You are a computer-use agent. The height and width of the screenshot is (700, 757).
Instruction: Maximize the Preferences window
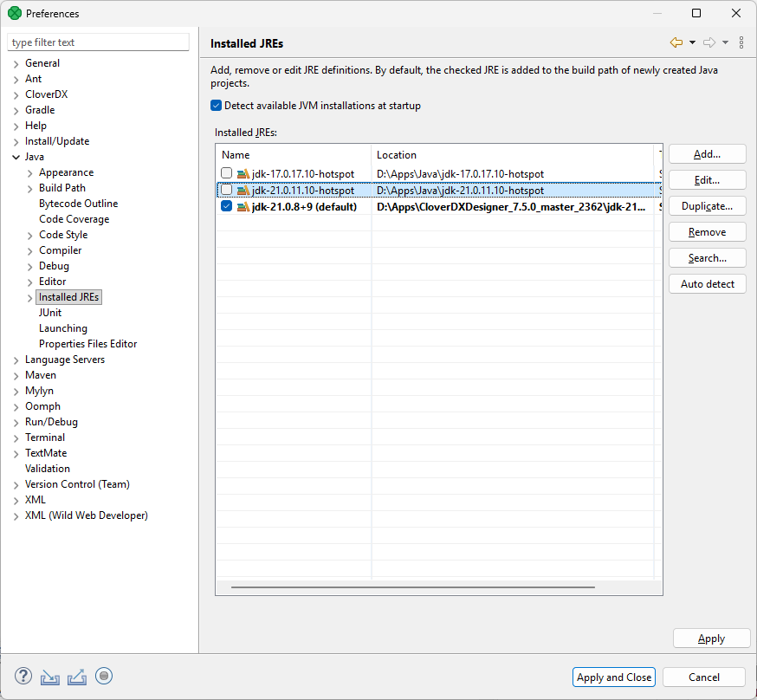coord(696,13)
